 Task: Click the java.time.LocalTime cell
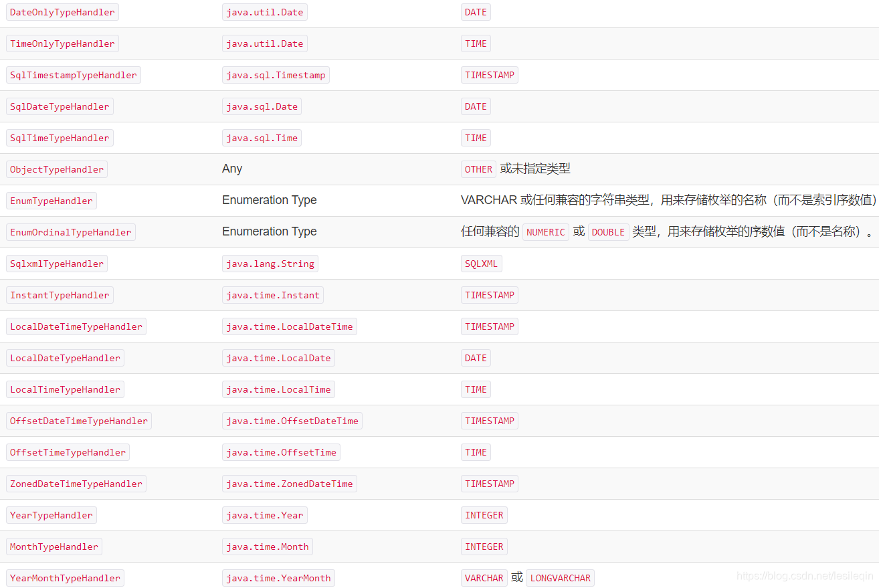point(278,389)
